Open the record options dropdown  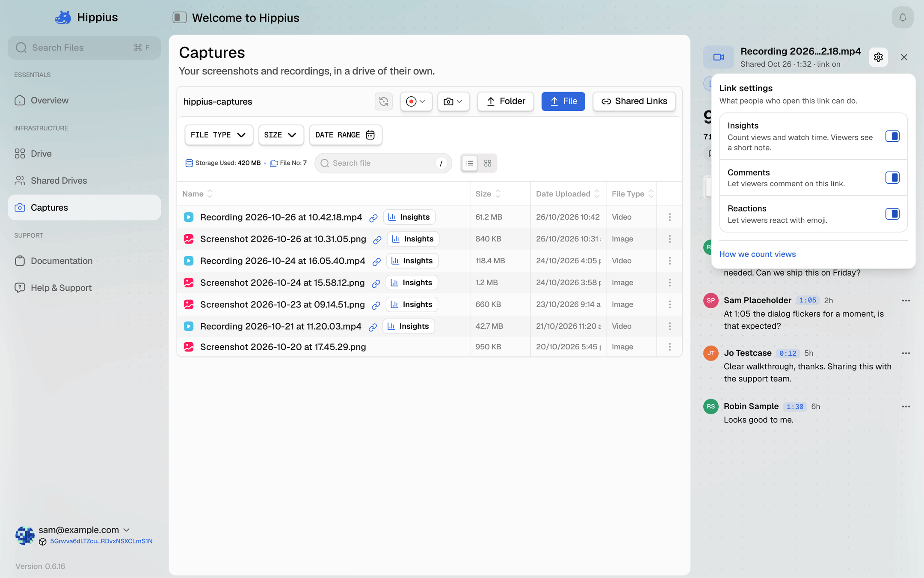[416, 101]
